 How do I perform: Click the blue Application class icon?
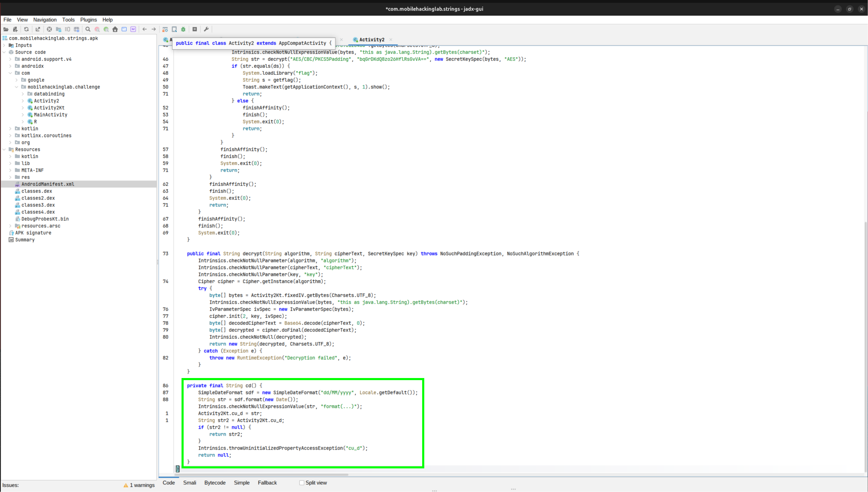coord(124,30)
